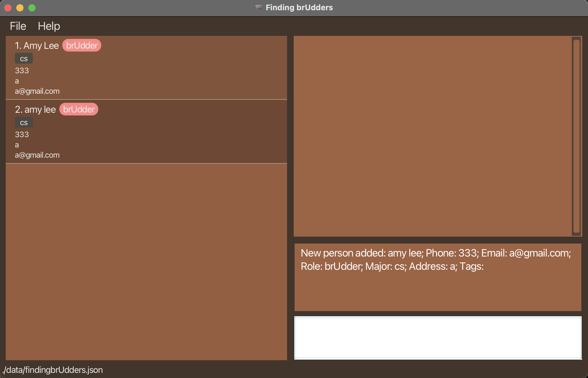The height and width of the screenshot is (378, 588).
Task: Click the vertical scrollbar in details panel
Action: pyautogui.click(x=576, y=136)
